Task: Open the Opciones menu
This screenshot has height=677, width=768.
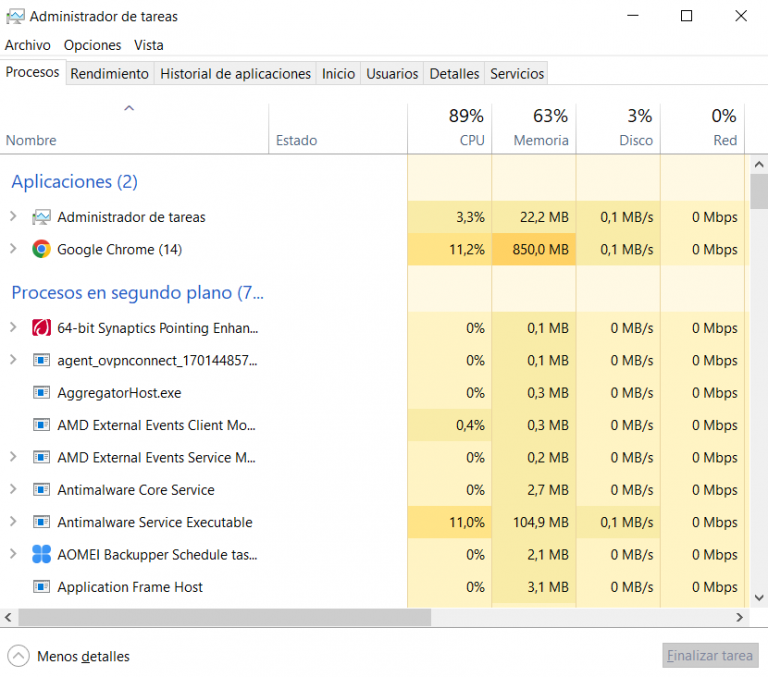Action: point(92,45)
